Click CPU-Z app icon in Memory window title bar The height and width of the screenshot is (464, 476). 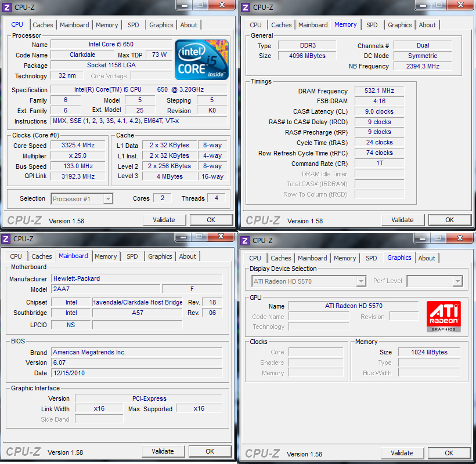tap(246, 8)
